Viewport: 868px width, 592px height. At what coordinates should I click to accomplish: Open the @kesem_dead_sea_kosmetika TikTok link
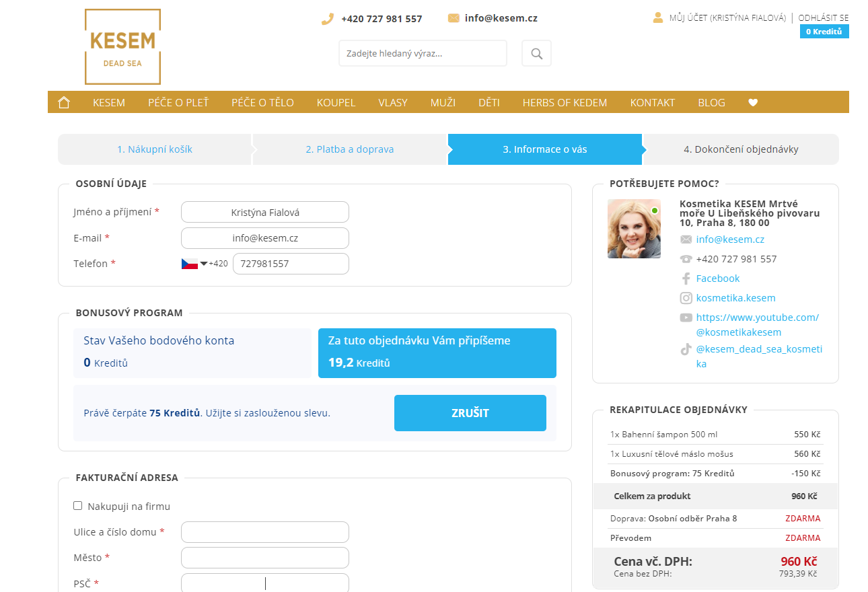click(759, 357)
